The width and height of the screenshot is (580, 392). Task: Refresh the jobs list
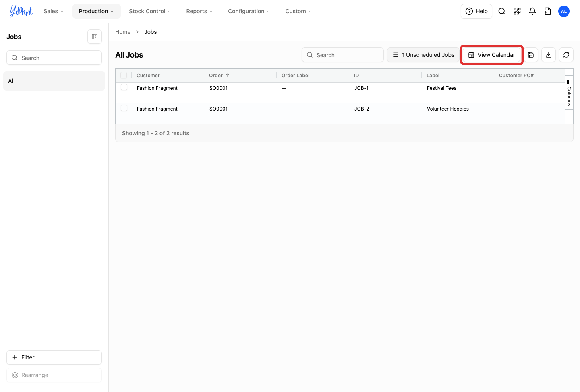(566, 55)
